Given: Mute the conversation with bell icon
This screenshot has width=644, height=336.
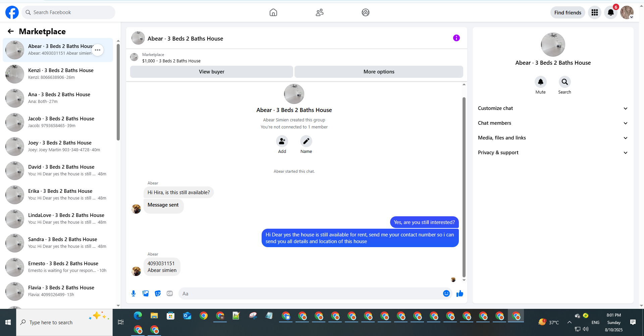Looking at the screenshot, I should (540, 82).
